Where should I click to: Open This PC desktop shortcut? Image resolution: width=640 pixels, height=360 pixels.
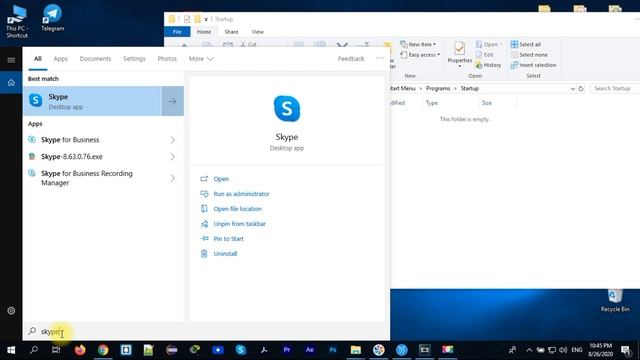pos(17,21)
